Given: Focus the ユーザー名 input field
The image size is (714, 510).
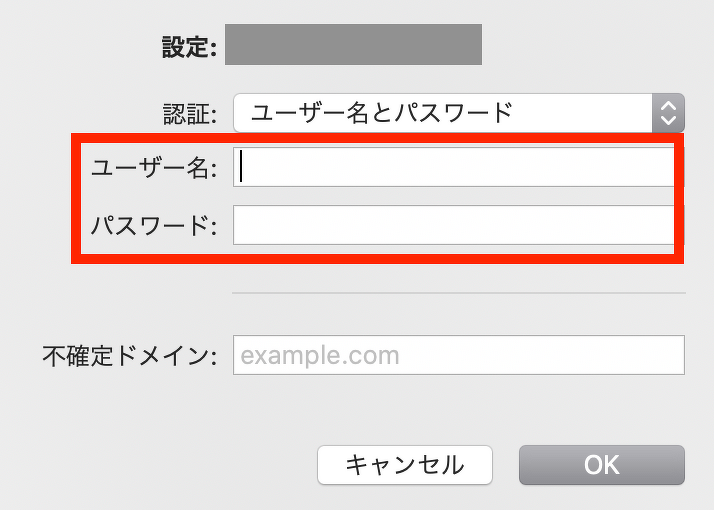Looking at the screenshot, I should (453, 168).
